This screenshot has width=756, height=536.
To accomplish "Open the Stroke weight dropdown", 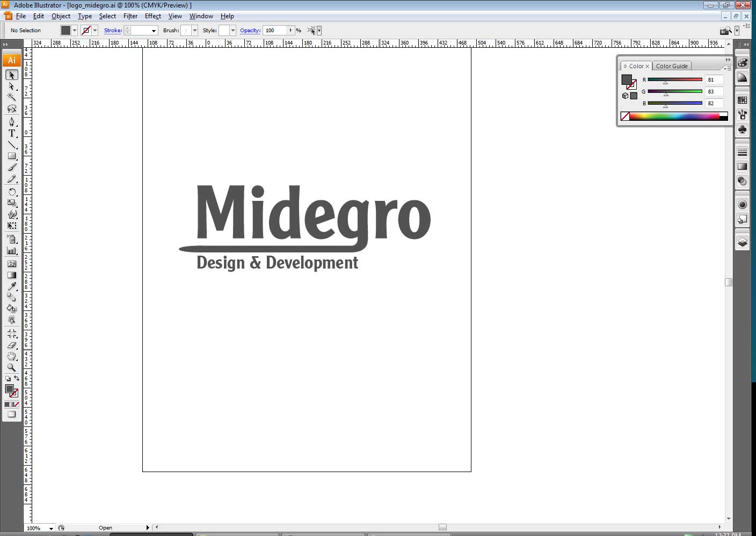I will pyautogui.click(x=154, y=31).
